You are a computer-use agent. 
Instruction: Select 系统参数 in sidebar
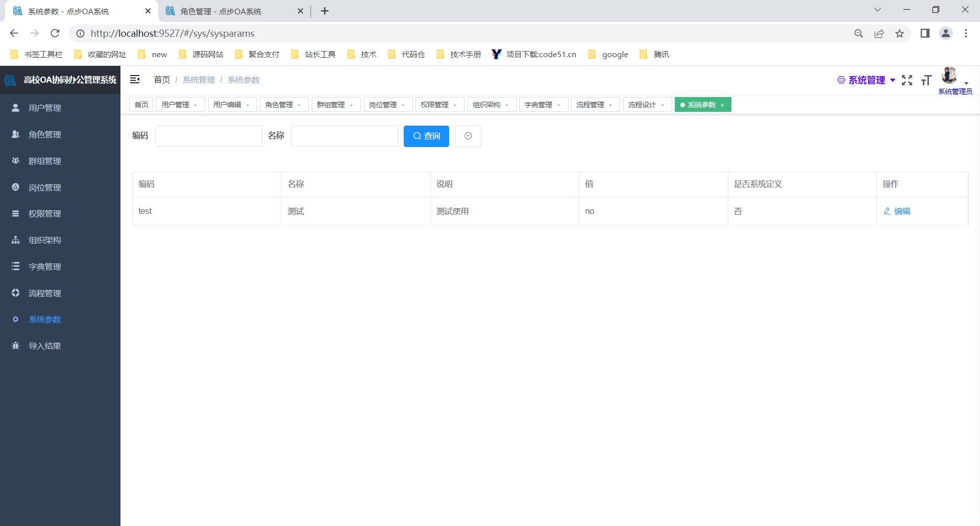(x=60, y=319)
